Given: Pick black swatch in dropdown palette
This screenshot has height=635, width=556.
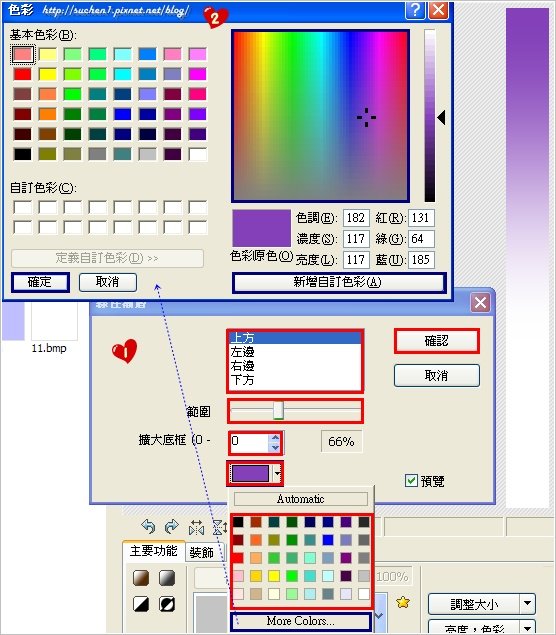Looking at the screenshot, I should tap(238, 522).
